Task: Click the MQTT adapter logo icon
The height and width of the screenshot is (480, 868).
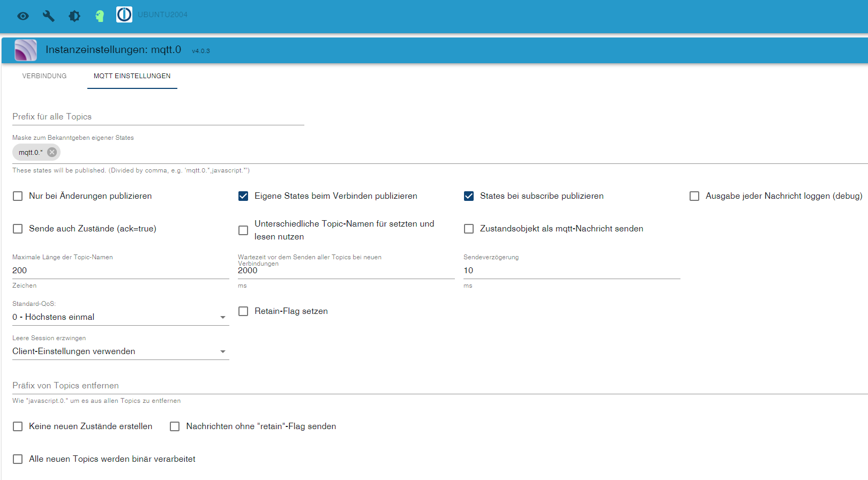Action: pyautogui.click(x=26, y=50)
